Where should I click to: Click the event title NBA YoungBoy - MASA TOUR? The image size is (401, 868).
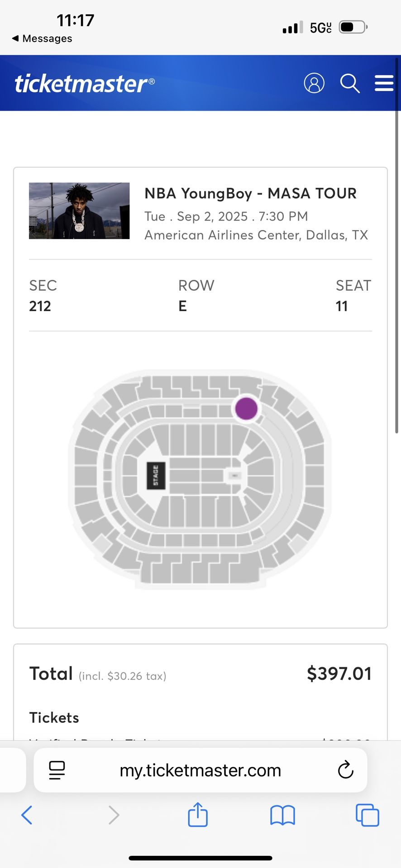pyautogui.click(x=250, y=193)
